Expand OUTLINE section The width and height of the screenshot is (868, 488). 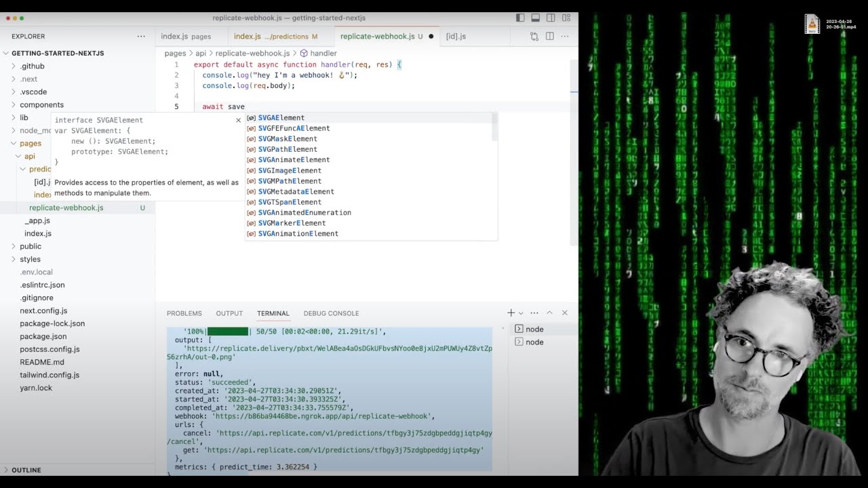point(77,470)
